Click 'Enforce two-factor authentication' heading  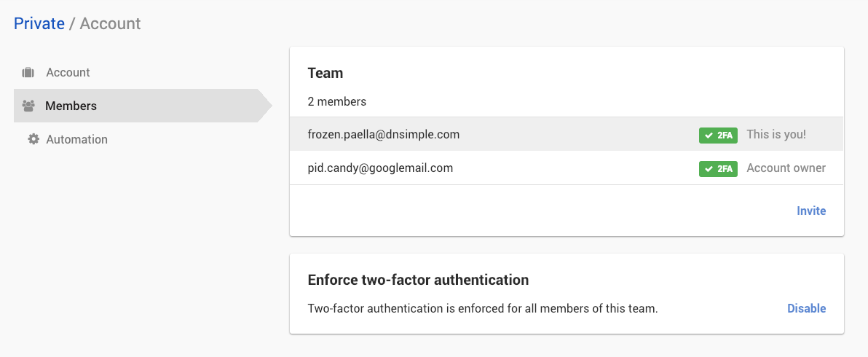pyautogui.click(x=418, y=280)
